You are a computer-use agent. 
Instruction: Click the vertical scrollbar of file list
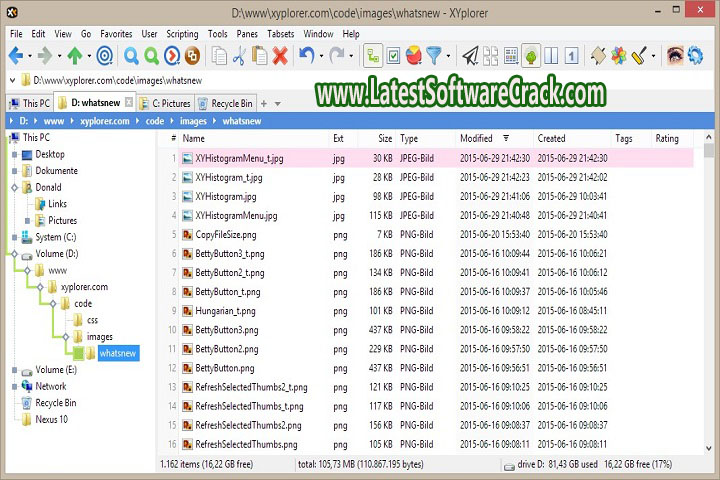click(709, 300)
